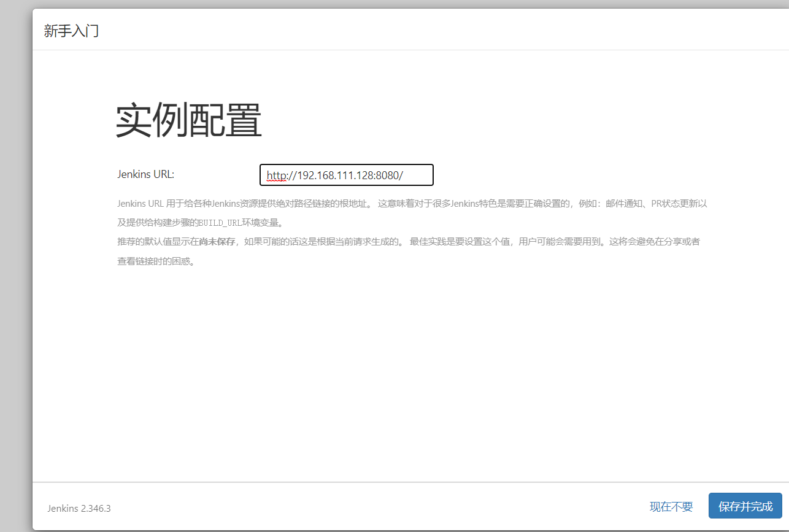Click the 保存并完成 button
Image resolution: width=789 pixels, height=532 pixels.
coord(745,506)
